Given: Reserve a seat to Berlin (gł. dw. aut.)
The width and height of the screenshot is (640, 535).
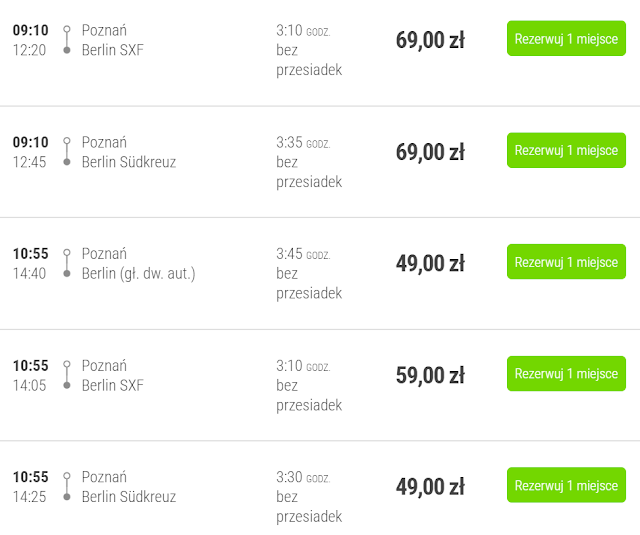Looking at the screenshot, I should point(566,262).
